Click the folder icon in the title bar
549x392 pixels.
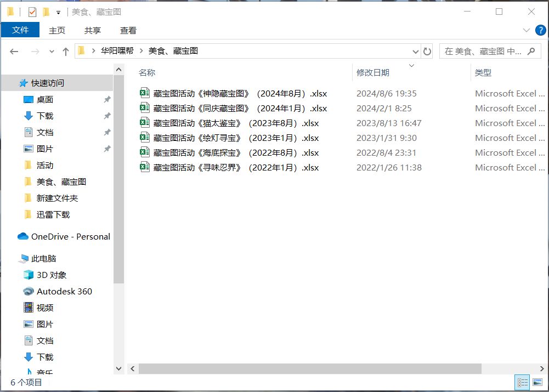[10, 12]
